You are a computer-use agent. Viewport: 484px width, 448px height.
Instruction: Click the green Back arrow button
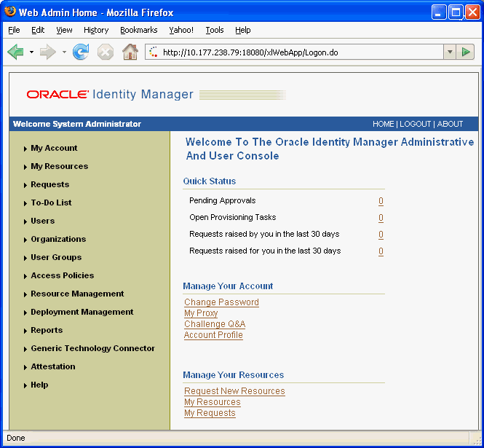coord(15,52)
